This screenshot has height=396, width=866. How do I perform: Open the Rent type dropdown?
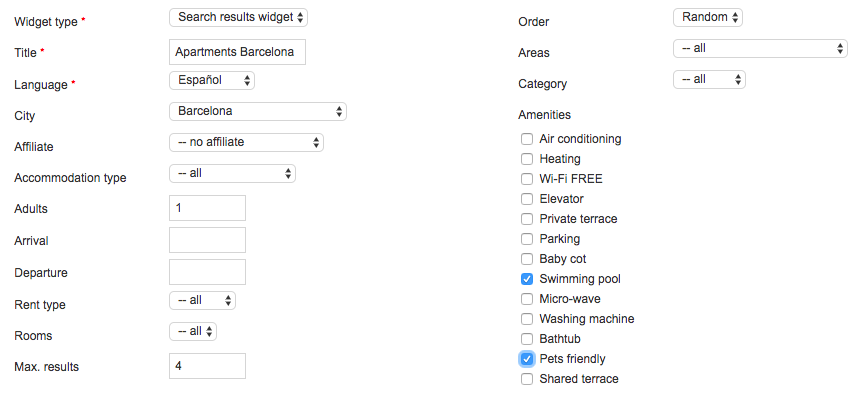point(202,300)
